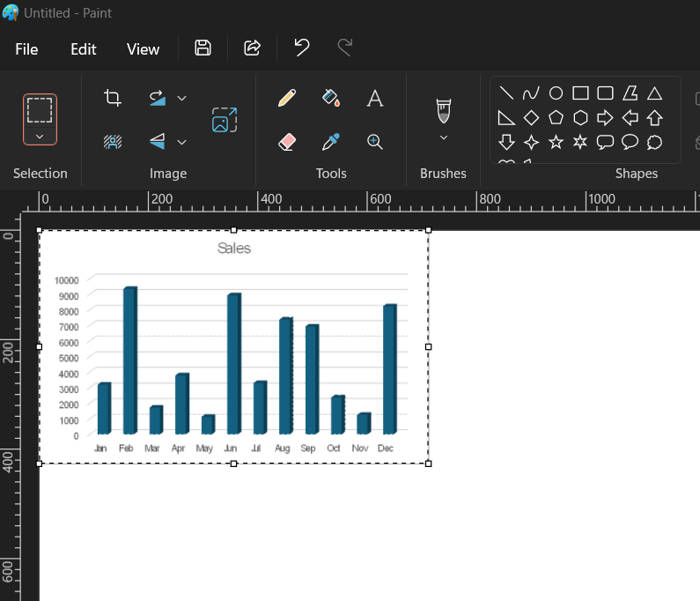Screen dimensions: 700x601
Task: Undo the last action
Action: [x=302, y=48]
